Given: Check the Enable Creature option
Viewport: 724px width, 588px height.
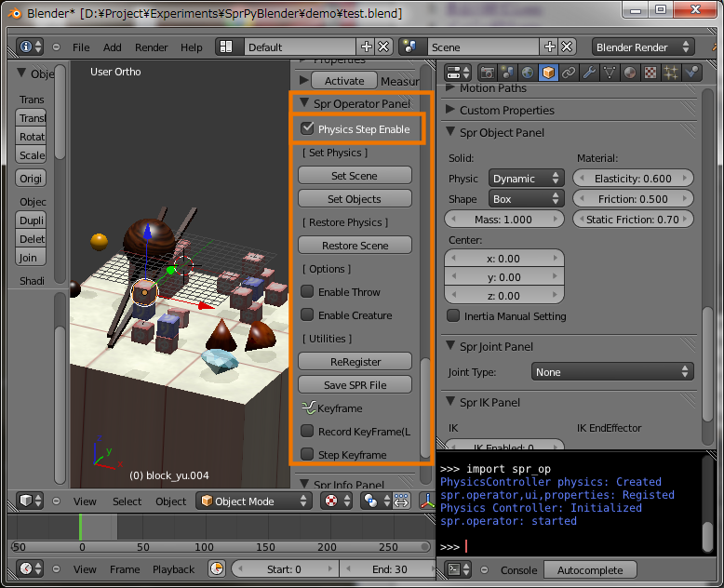Looking at the screenshot, I should [x=307, y=314].
